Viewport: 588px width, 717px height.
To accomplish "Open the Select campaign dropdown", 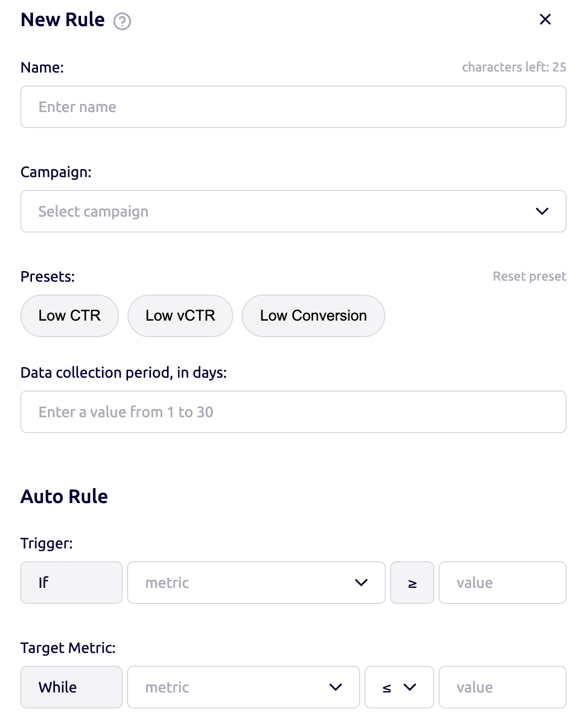I will pos(293,211).
